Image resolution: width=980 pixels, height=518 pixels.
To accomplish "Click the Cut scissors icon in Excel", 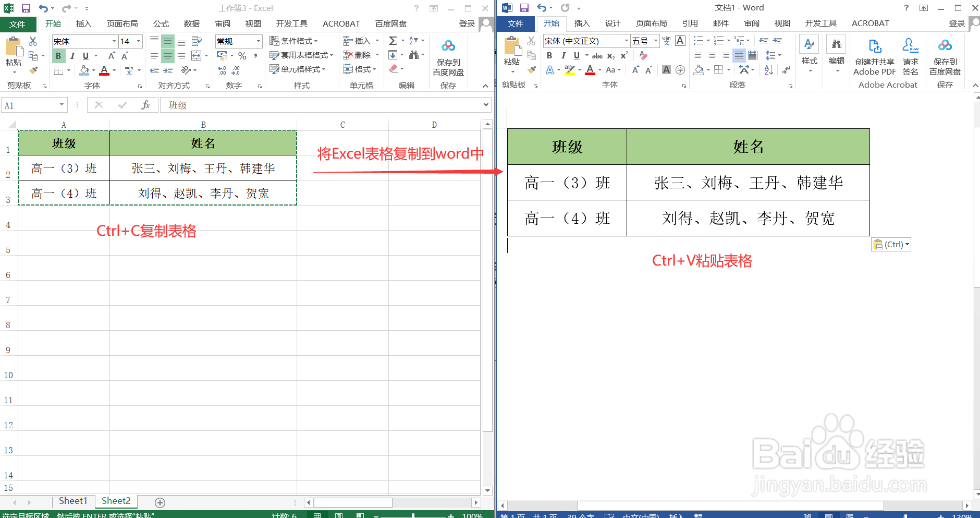I will click(33, 41).
